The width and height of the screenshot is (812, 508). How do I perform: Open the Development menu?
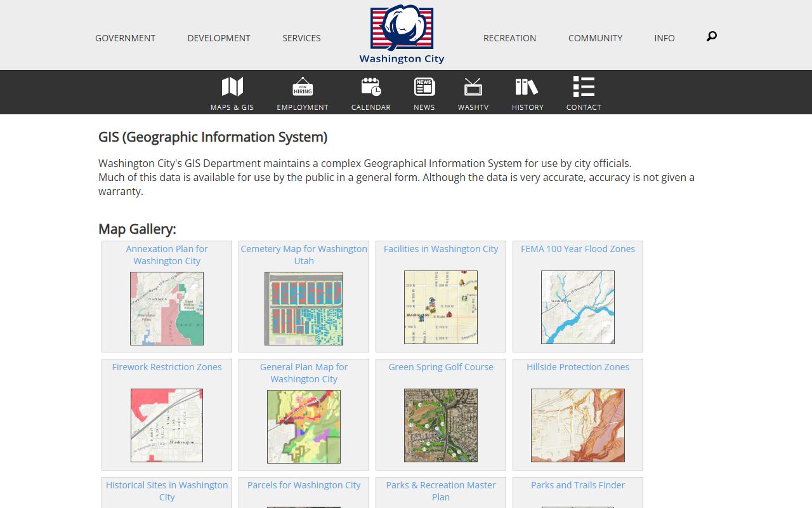[219, 38]
